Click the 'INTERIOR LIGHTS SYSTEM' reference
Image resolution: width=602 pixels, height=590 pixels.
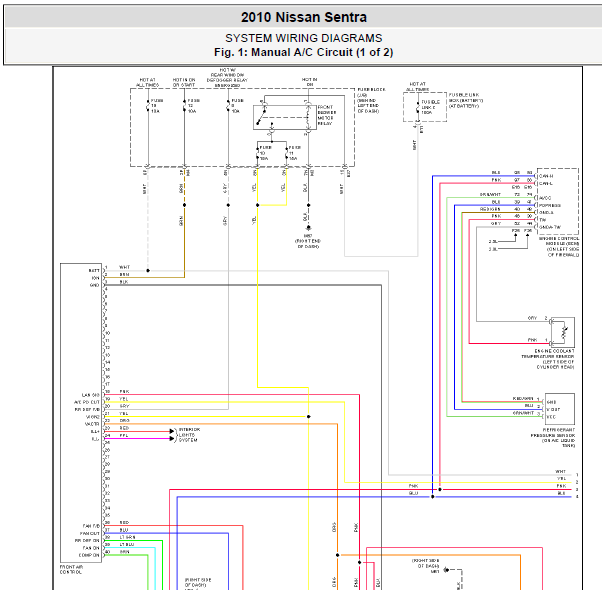coord(189,435)
